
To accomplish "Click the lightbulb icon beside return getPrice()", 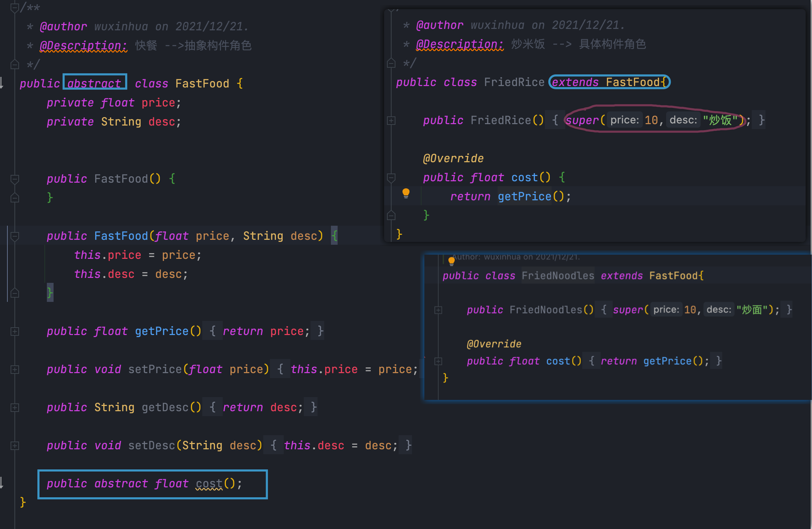I will click(x=406, y=193).
